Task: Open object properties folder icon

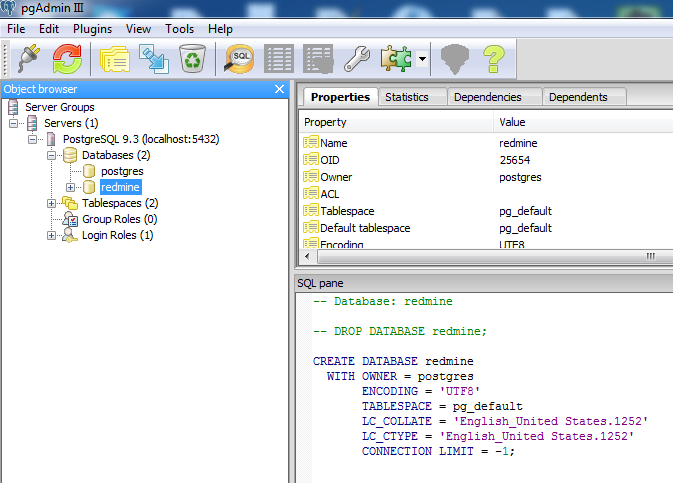Action: click(115, 59)
